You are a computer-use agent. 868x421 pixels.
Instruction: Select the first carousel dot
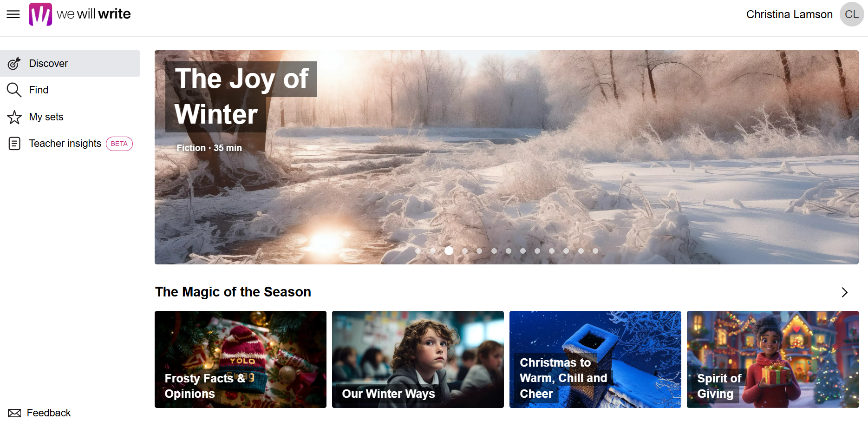tap(418, 251)
